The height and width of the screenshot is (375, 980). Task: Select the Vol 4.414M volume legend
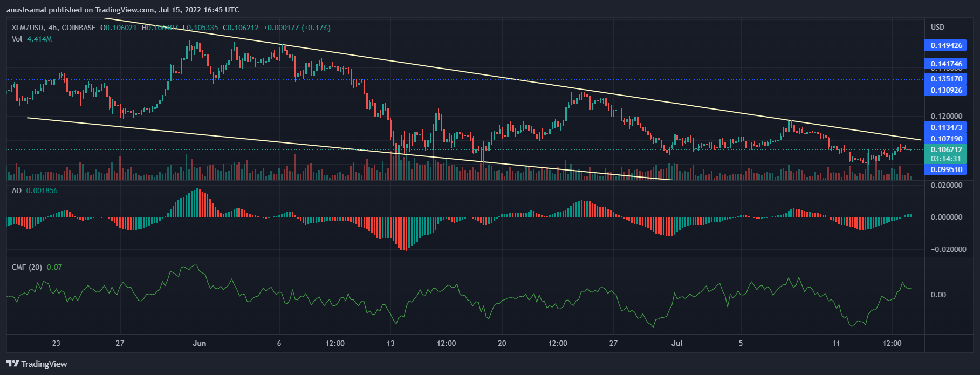click(32, 39)
